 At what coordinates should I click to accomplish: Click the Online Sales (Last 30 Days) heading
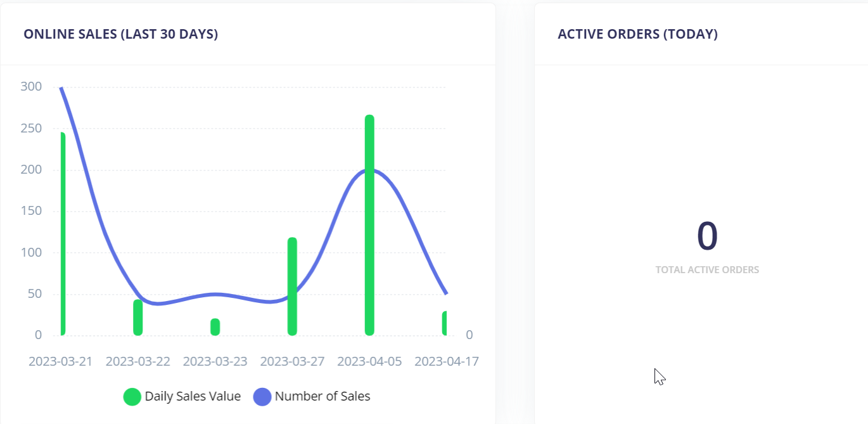(121, 34)
